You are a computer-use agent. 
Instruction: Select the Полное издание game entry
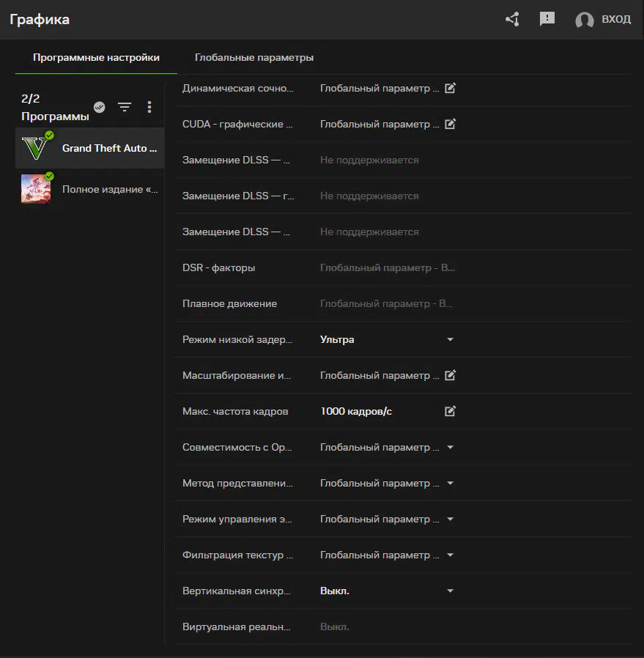point(110,189)
